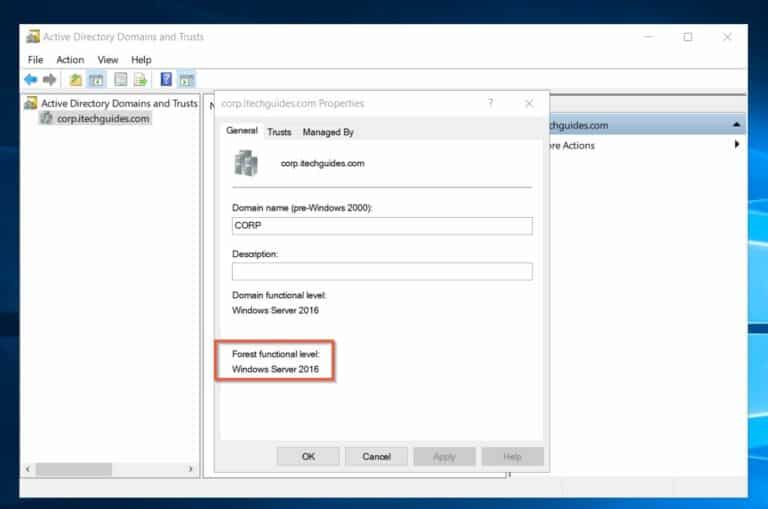Select corp.itechguides.com in the console tree
The height and width of the screenshot is (509, 768).
click(103, 119)
